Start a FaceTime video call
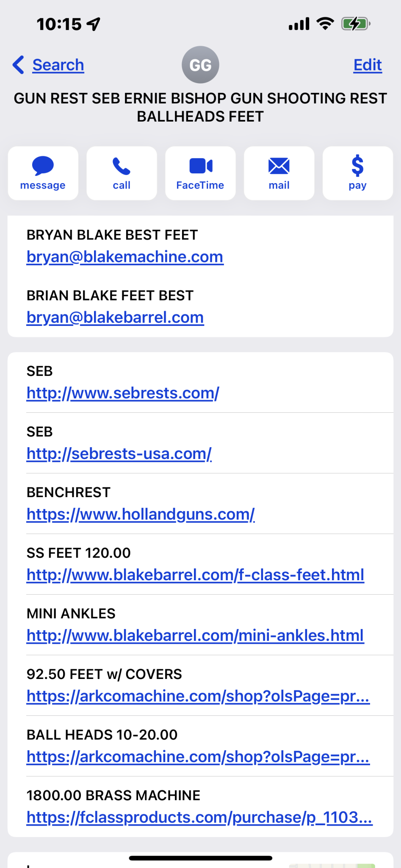Screen dimensions: 401x868 (200, 173)
